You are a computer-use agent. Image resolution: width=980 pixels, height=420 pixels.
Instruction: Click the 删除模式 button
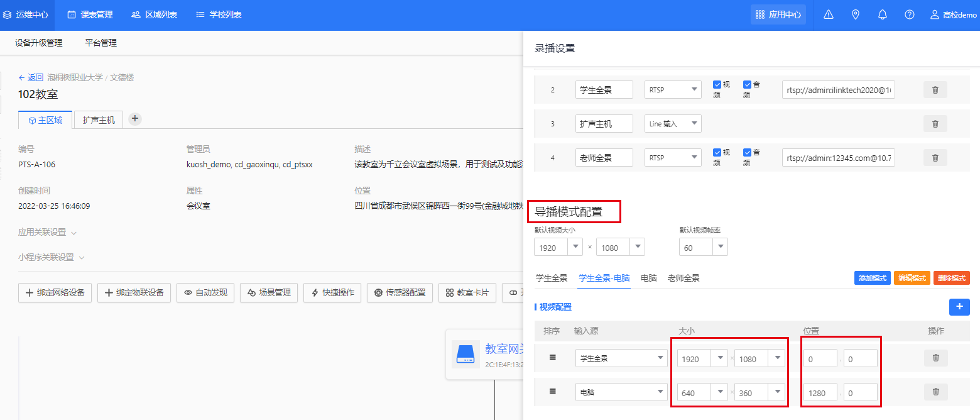pyautogui.click(x=951, y=278)
